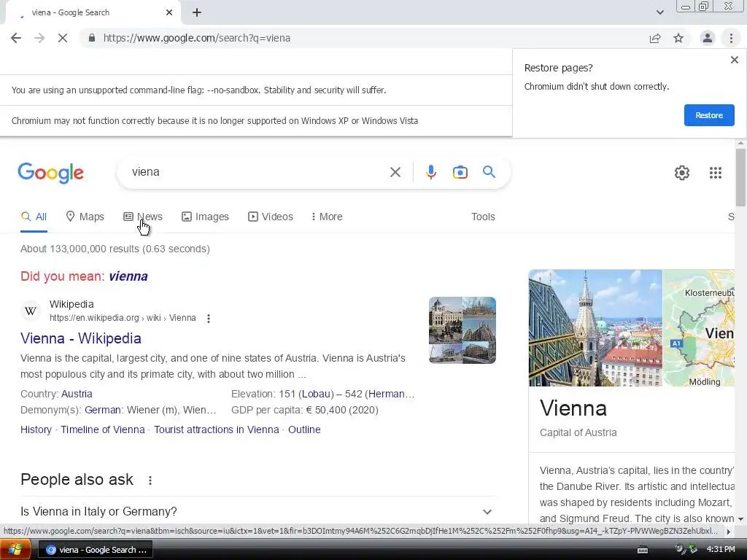
Task: Go back to the previous page
Action: click(16, 38)
